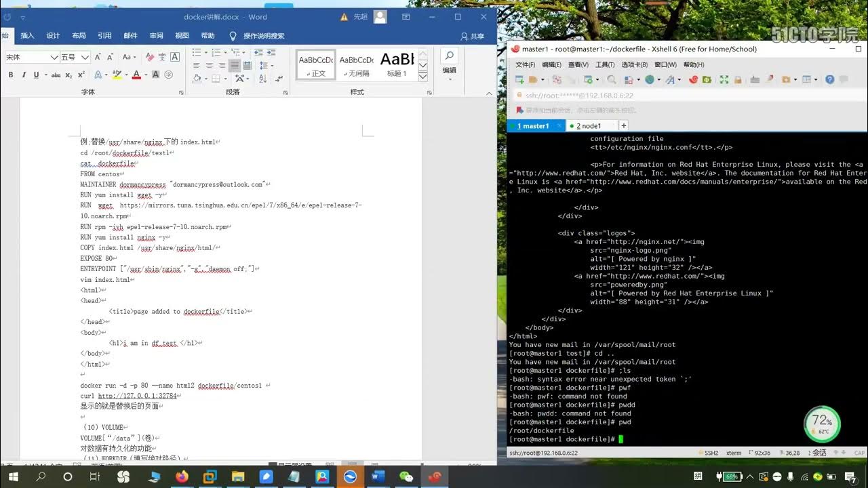Open the 布局 ribbon tab

pyautogui.click(x=79, y=36)
